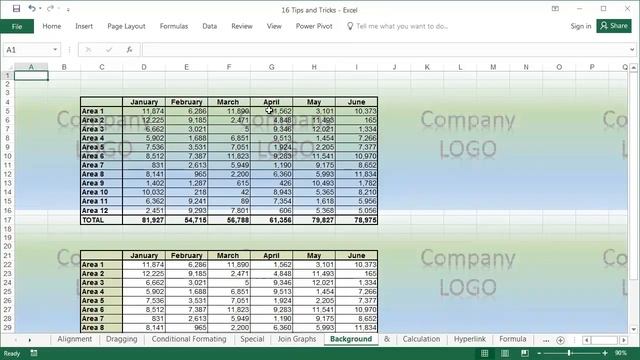Image resolution: width=640 pixels, height=360 pixels.
Task: Click the Save icon in Quick Access Toolbar
Action: (16, 9)
